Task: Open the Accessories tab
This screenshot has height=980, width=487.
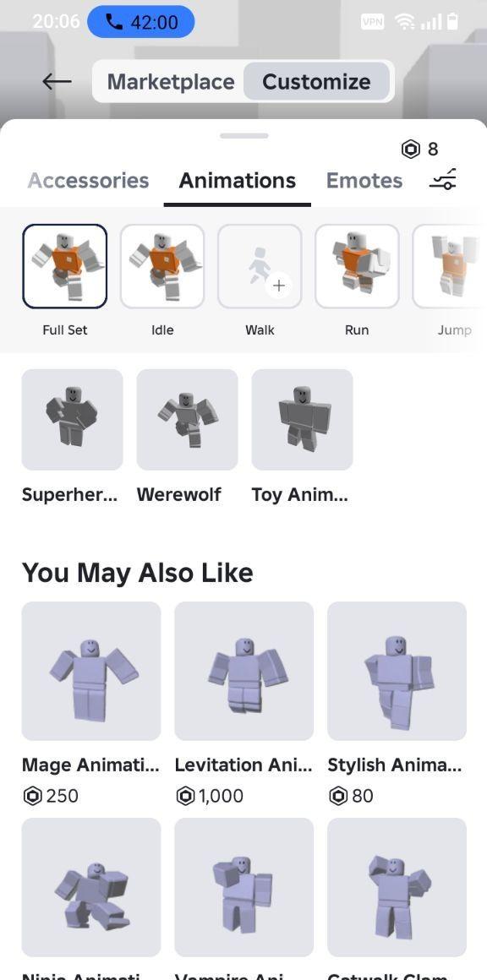Action: coord(88,181)
